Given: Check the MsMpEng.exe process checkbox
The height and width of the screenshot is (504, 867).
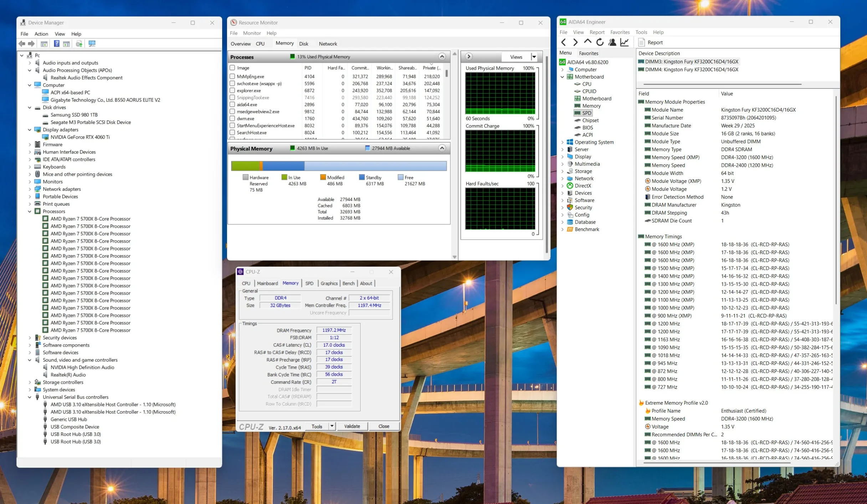Looking at the screenshot, I should 232,76.
